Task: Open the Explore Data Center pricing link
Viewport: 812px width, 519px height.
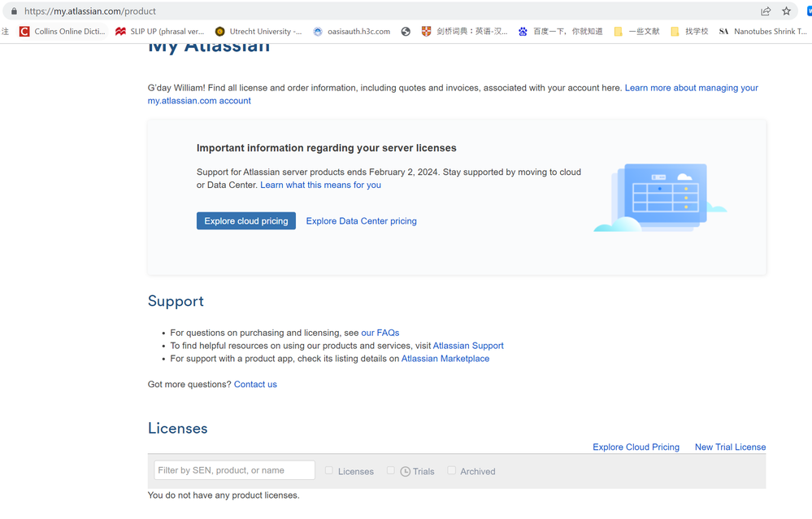Action: tap(362, 221)
